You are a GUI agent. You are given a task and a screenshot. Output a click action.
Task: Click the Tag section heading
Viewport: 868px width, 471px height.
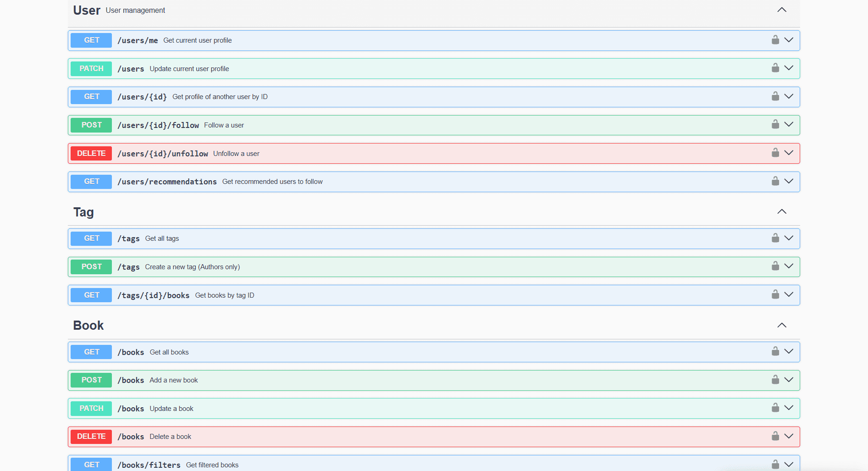83,212
